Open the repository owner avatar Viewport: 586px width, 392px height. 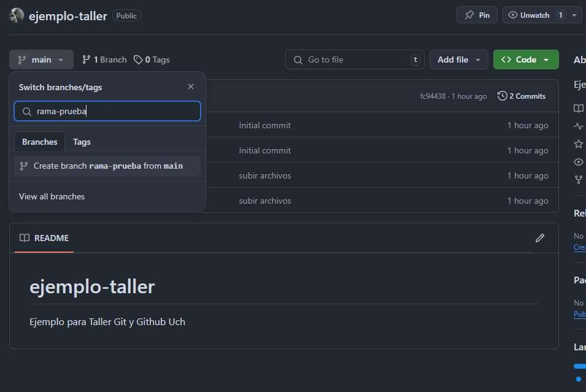[x=17, y=16]
